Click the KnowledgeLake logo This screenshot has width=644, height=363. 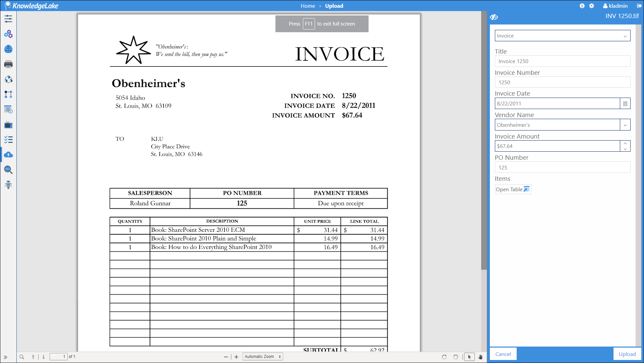coord(31,6)
